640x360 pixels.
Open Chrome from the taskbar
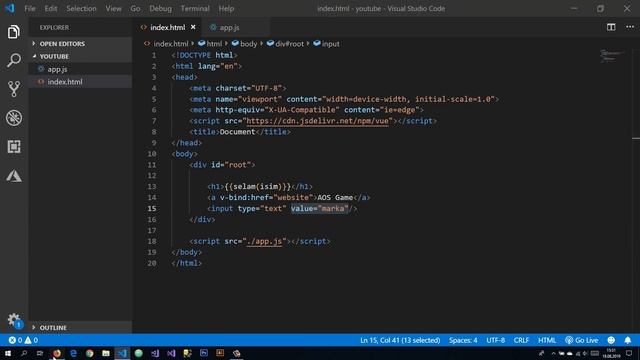(90, 353)
